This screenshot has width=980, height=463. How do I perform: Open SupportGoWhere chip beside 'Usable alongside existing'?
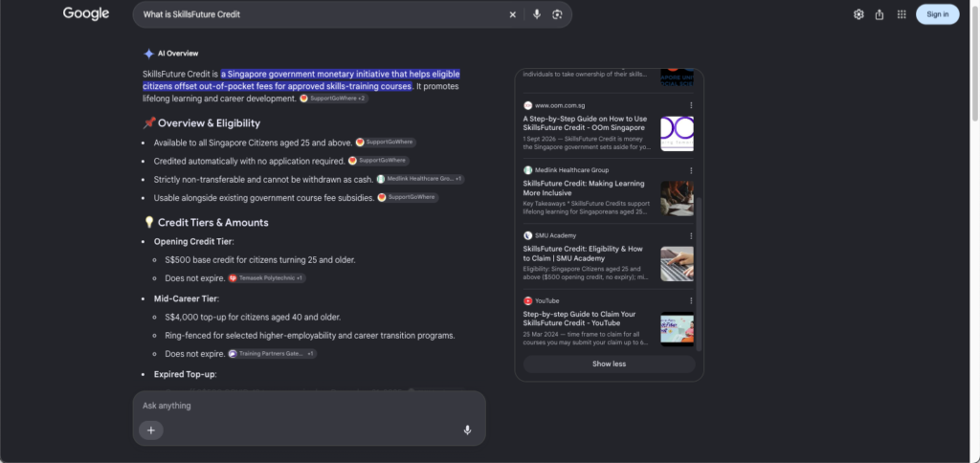[x=408, y=197]
